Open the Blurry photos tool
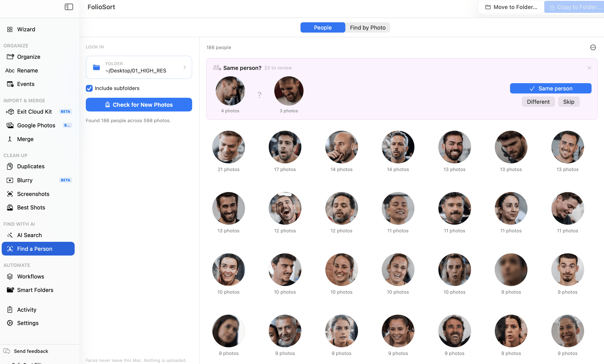 click(x=38, y=180)
